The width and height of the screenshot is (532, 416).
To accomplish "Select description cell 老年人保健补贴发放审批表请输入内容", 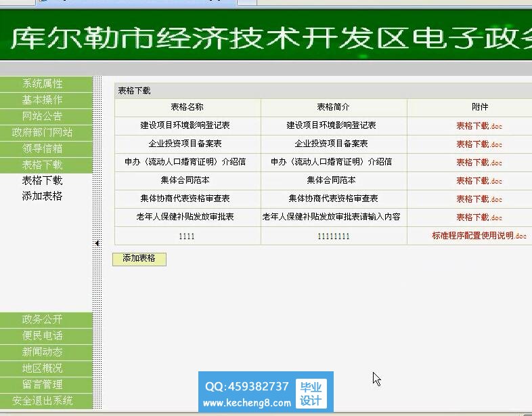I will click(x=334, y=217).
